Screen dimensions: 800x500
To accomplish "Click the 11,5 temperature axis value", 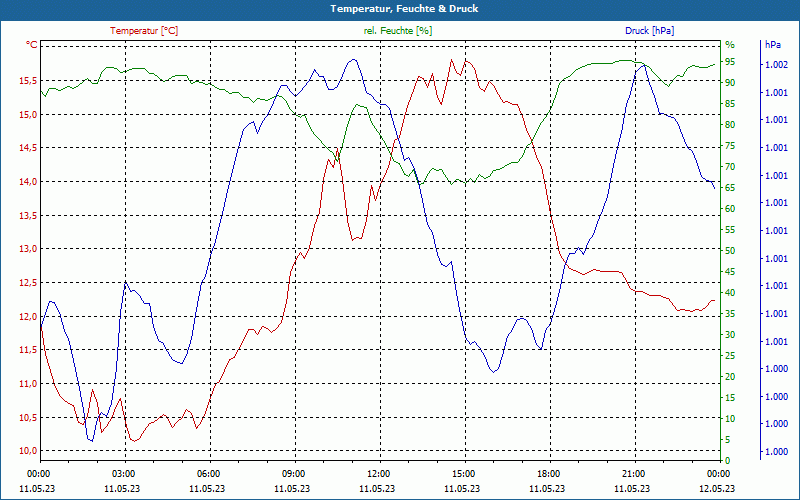I will [28, 350].
